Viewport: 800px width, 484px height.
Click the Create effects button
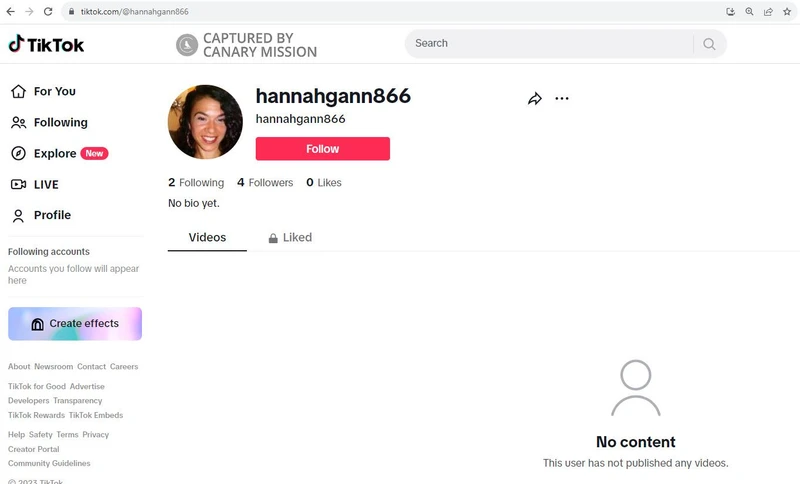pyautogui.click(x=75, y=324)
